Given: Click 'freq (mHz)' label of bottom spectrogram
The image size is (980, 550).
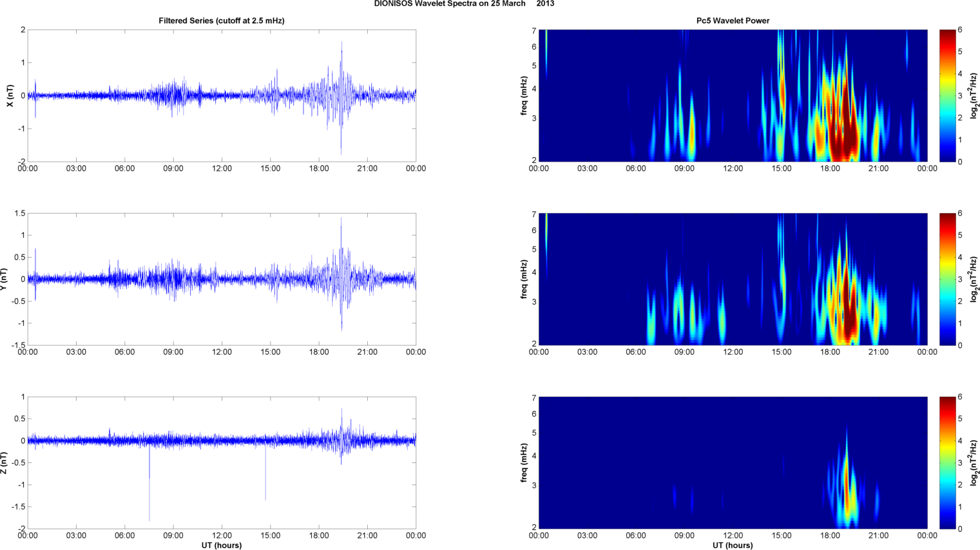Looking at the screenshot, I should coord(524,463).
